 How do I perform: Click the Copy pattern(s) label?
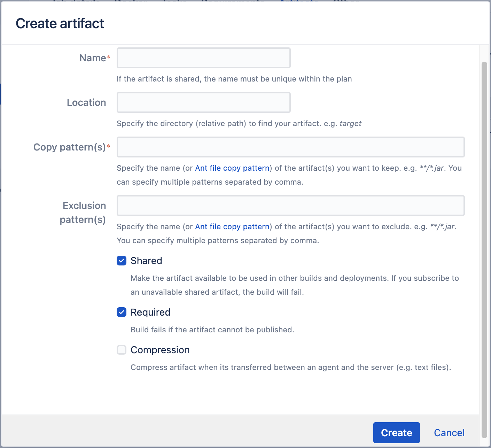pyautogui.click(x=70, y=147)
